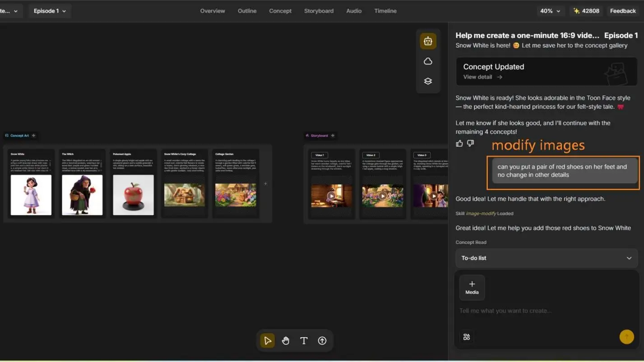644x362 pixels.
Task: Open the skills grid icon below prompt
Action: (x=467, y=337)
